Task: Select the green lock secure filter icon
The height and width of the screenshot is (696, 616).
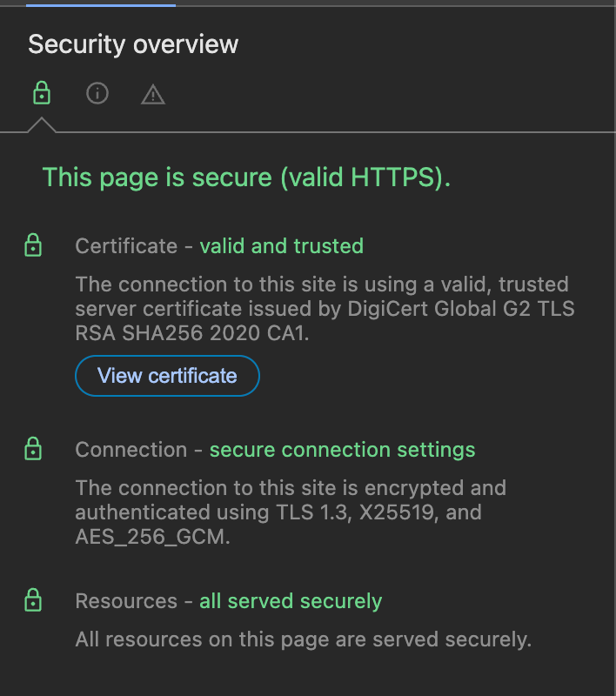Action: tap(41, 93)
